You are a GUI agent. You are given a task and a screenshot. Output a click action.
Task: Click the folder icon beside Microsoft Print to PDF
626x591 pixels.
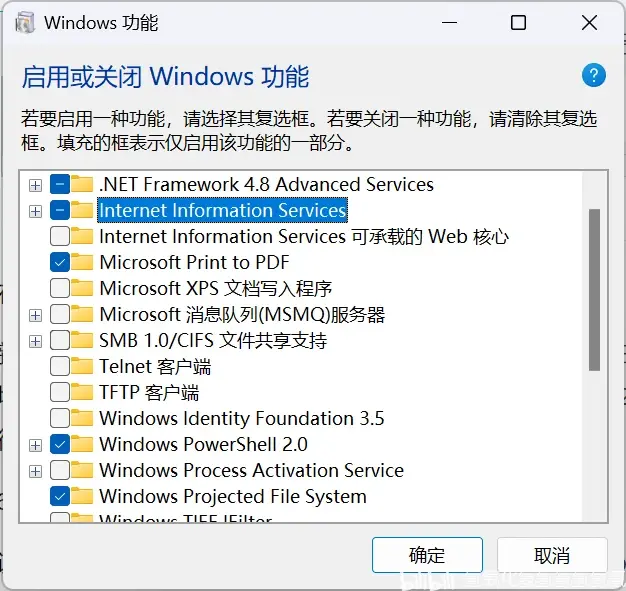tap(82, 262)
